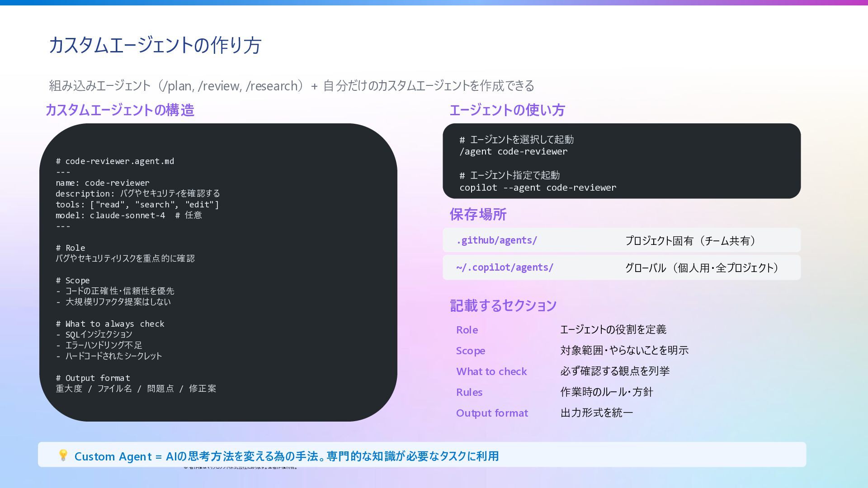
Task: Click the lightbulb icon in bottom banner
Action: tap(63, 455)
